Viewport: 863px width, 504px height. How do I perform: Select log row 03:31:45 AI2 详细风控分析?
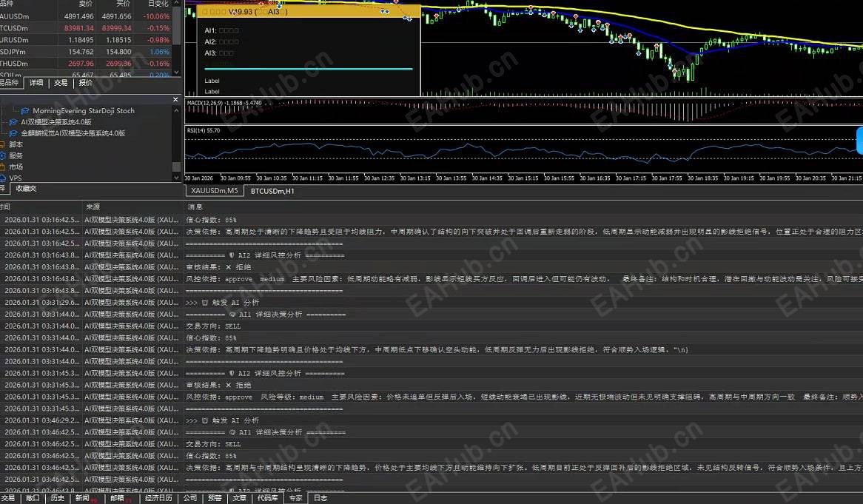coord(431,373)
